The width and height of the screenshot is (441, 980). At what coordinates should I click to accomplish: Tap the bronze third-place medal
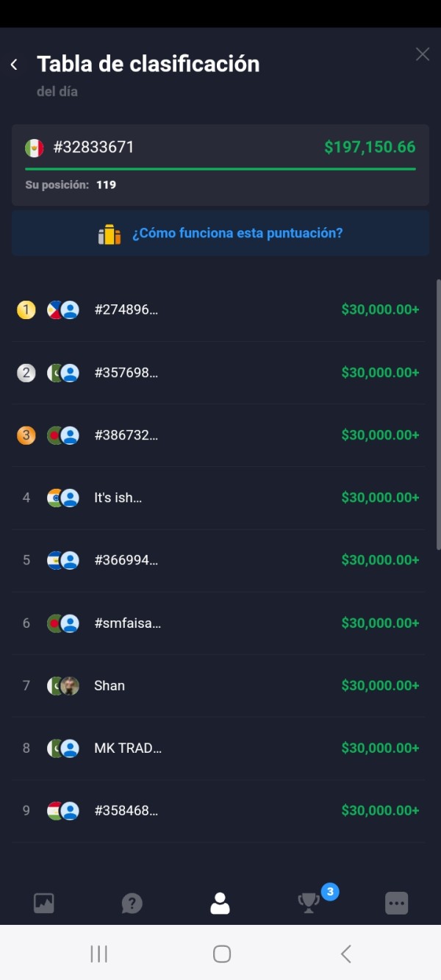coord(26,435)
